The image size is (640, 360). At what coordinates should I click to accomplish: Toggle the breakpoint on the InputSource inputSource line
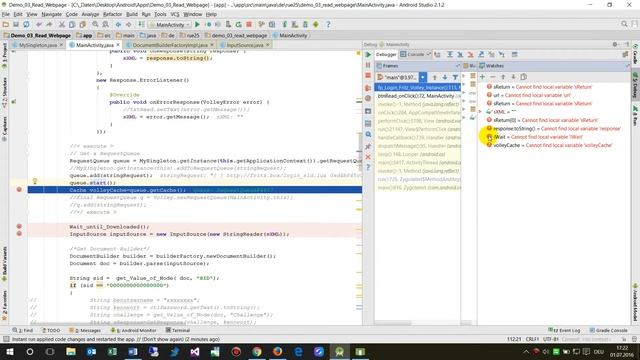coord(19,233)
